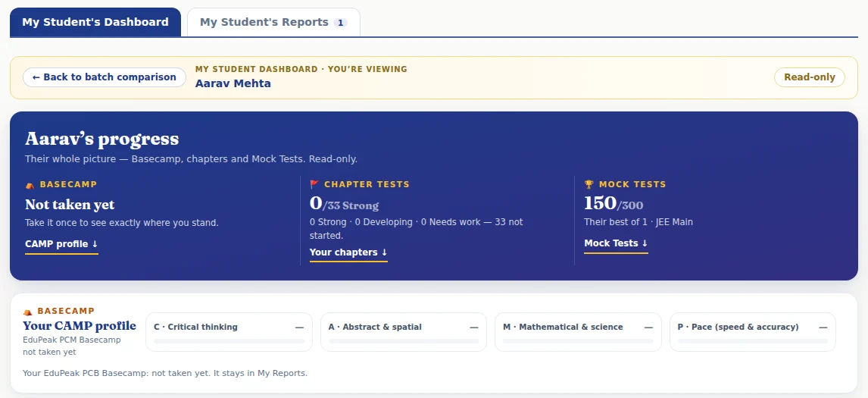Screen dimensions: 868x398
Task: Click the Your CAMP profile heading
Action: coord(80,325)
